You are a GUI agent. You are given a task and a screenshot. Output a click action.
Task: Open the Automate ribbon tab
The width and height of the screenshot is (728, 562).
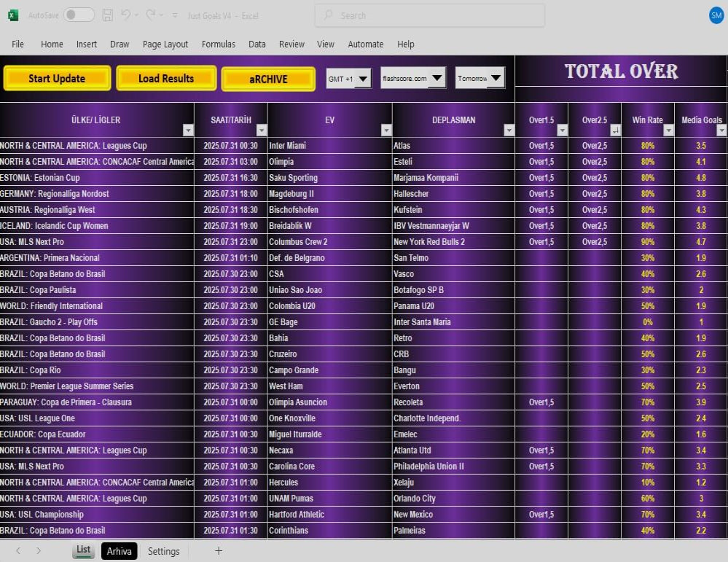coord(365,44)
